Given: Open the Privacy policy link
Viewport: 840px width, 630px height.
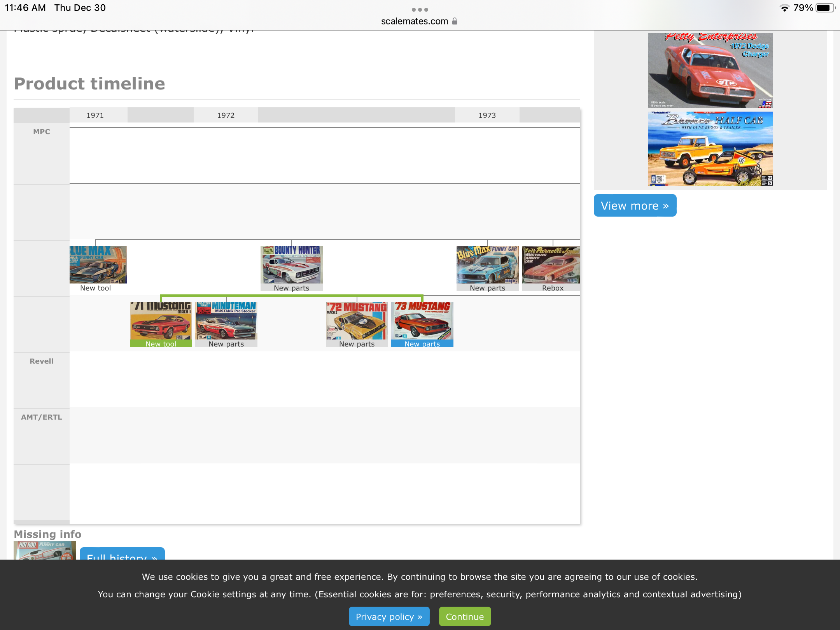Looking at the screenshot, I should pyautogui.click(x=389, y=617).
